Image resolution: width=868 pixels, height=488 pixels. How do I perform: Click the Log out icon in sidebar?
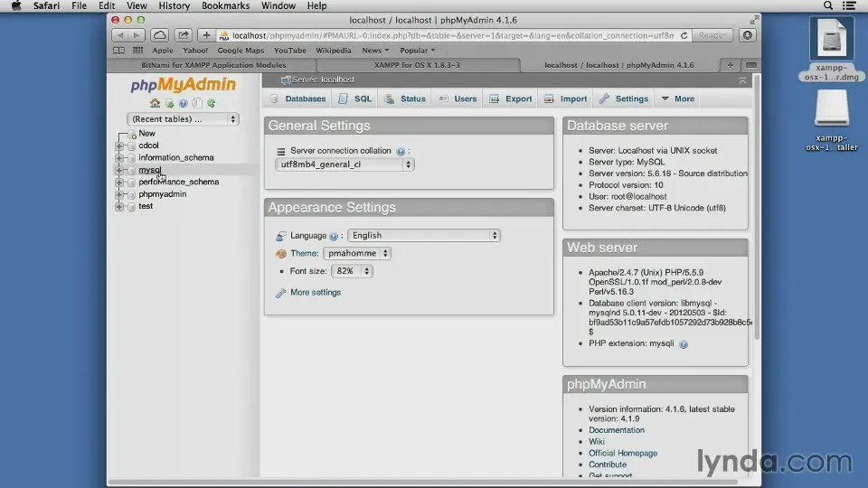(169, 103)
